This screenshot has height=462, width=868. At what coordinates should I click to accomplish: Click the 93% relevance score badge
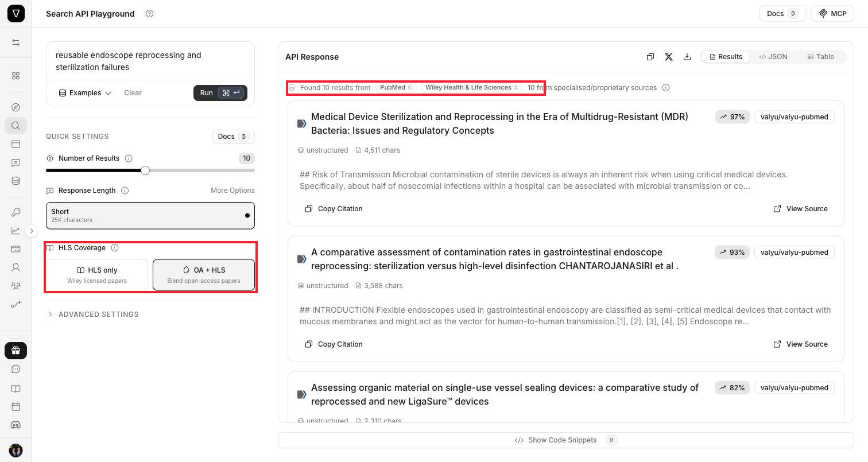point(733,253)
